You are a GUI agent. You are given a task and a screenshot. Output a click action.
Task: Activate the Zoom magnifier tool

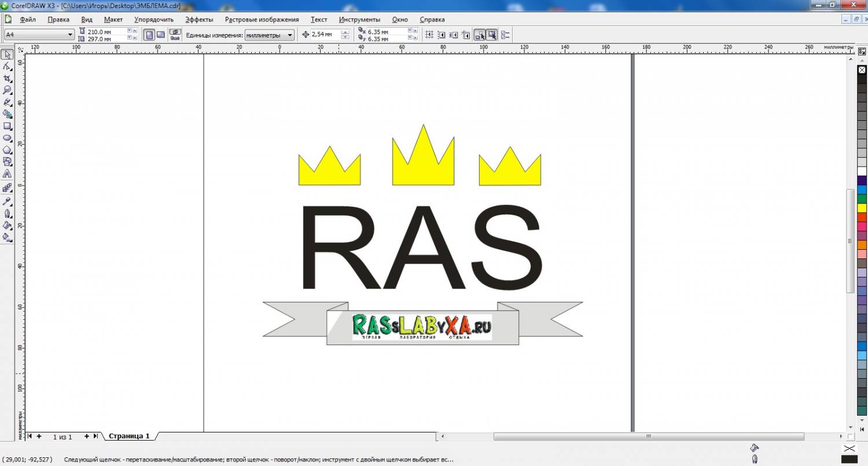8,90
